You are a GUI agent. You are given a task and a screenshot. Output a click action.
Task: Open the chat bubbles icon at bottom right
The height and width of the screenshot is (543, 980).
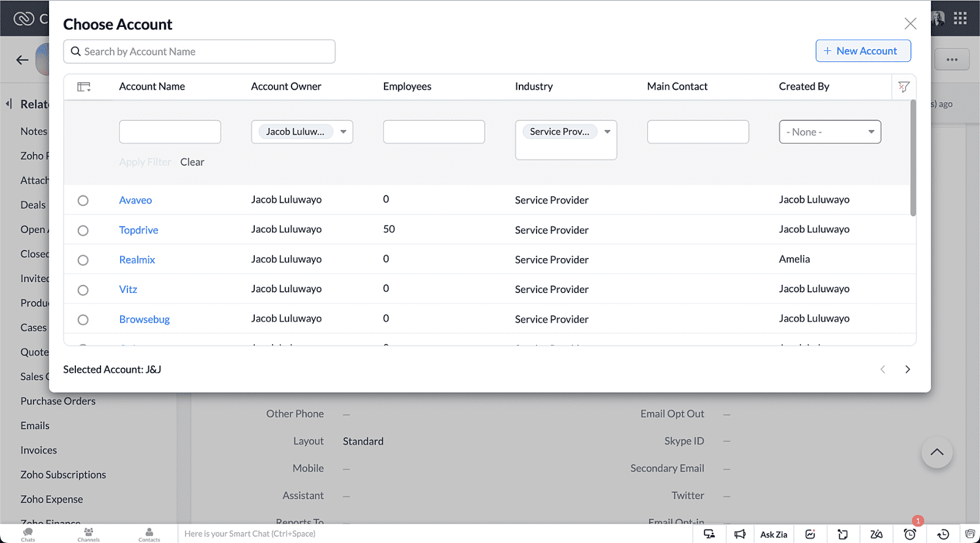[970, 534]
